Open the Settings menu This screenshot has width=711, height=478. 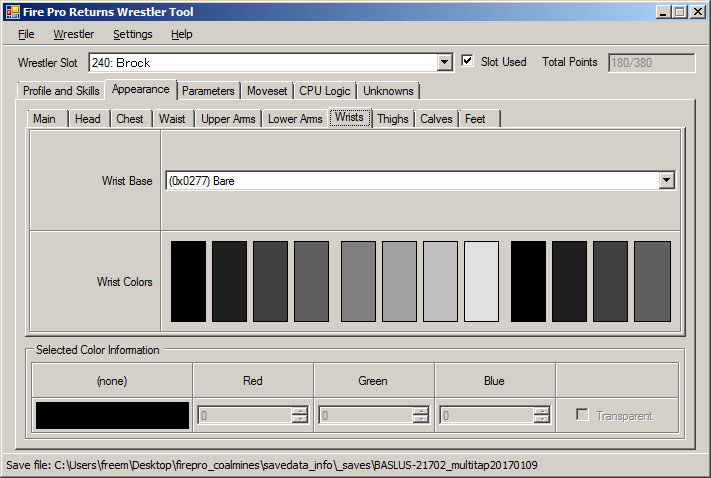point(132,34)
